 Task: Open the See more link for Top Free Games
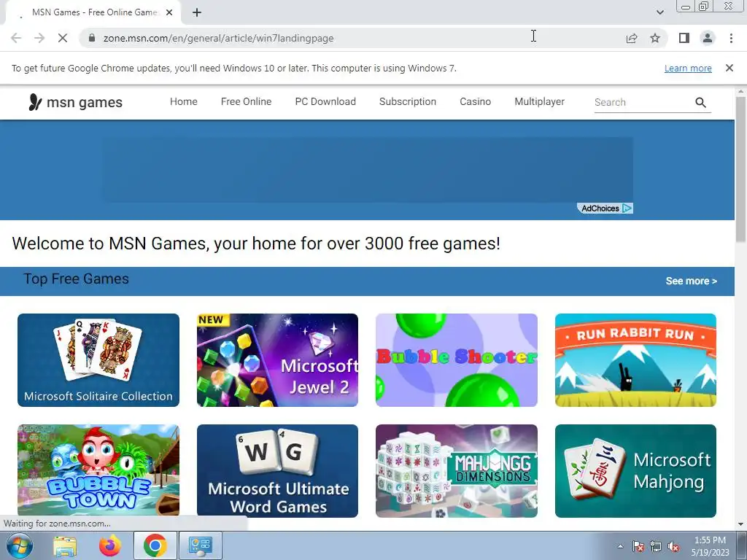point(691,281)
